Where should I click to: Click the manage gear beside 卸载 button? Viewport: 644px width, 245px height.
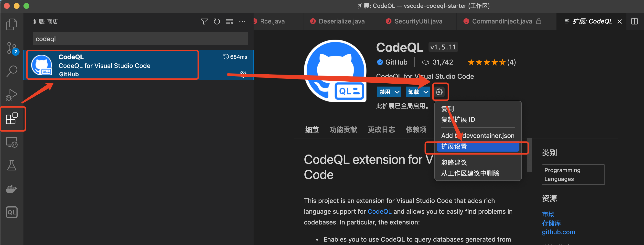point(439,92)
